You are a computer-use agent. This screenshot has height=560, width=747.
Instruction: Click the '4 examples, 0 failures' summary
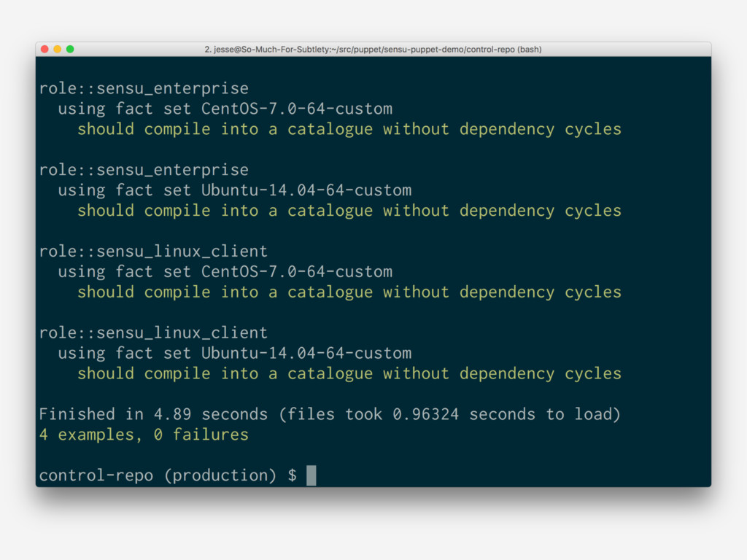(x=144, y=435)
